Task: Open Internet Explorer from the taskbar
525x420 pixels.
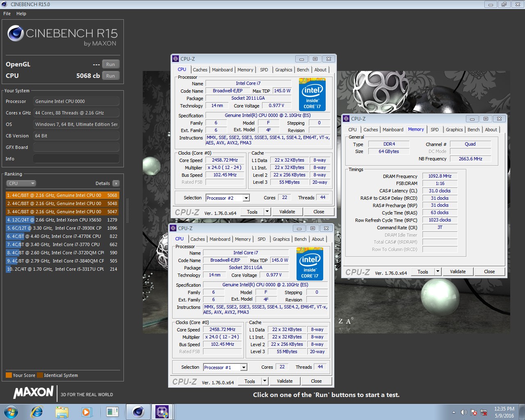Action: coord(37,412)
